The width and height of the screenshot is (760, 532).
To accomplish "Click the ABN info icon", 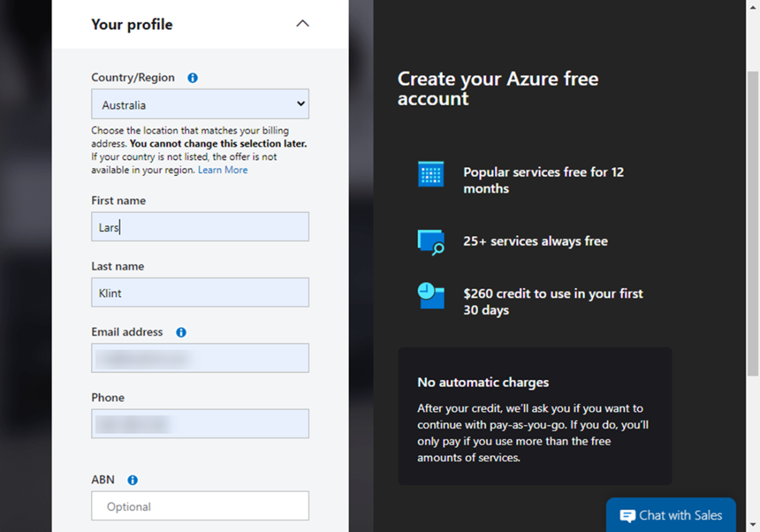I will [x=133, y=480].
